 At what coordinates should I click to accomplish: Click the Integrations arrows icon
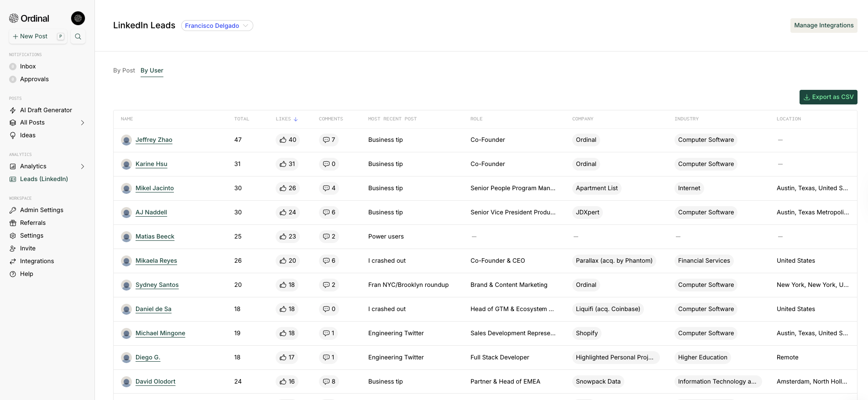click(13, 261)
